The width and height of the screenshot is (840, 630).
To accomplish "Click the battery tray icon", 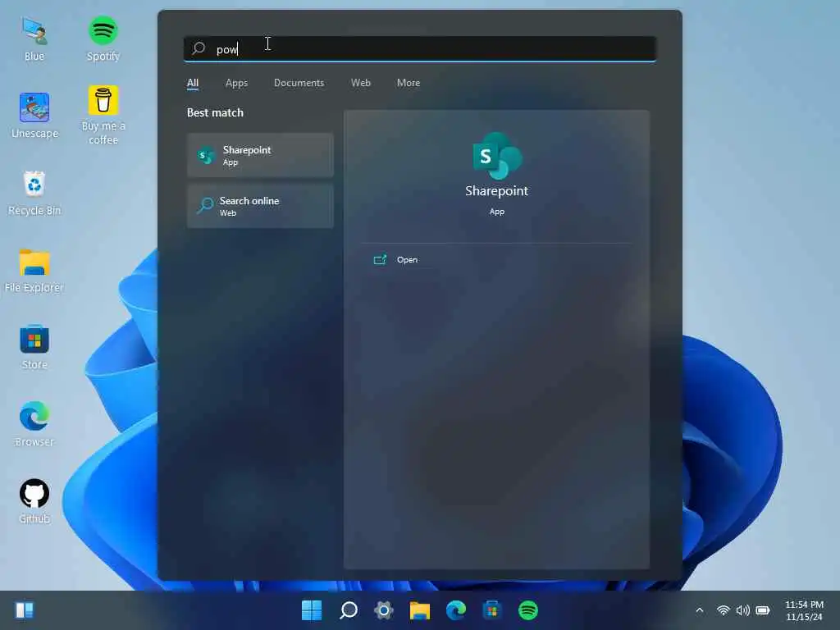I will [763, 610].
